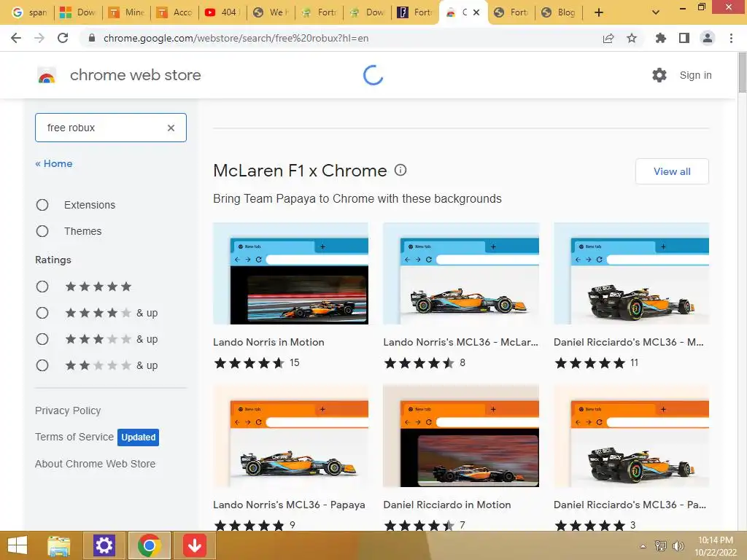Image resolution: width=747 pixels, height=560 pixels.
Task: Open the Extensions puzzle icon
Action: click(x=660, y=38)
